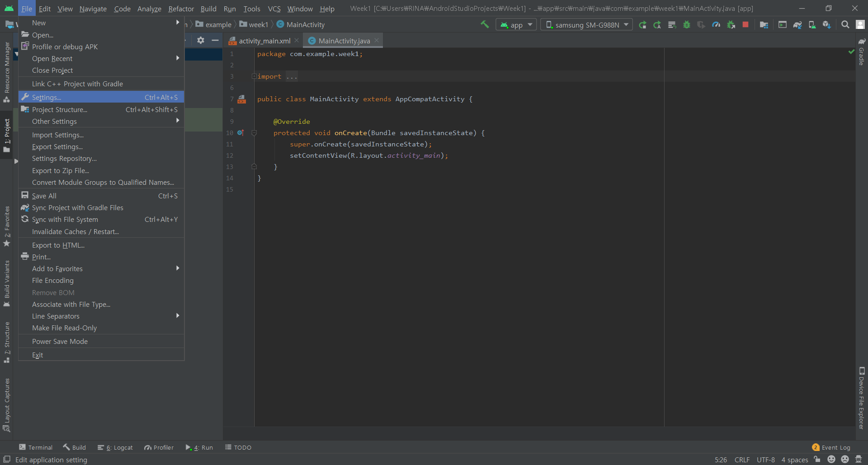The width and height of the screenshot is (868, 465).
Task: Open the samsung SM-G988N device dropdown
Action: [587, 25]
